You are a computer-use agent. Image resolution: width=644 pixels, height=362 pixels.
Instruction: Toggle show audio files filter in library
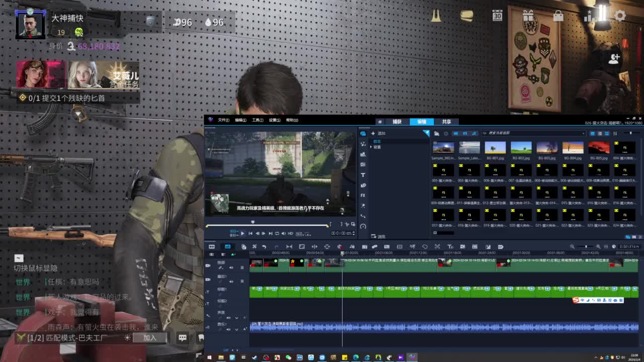pos(474,133)
